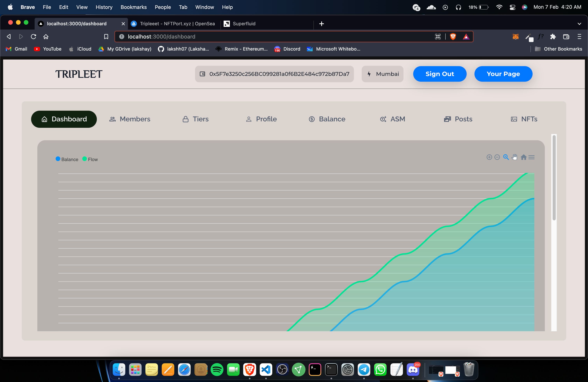Expand chart zoom-out control
This screenshot has height=382, width=588.
pyautogui.click(x=497, y=157)
